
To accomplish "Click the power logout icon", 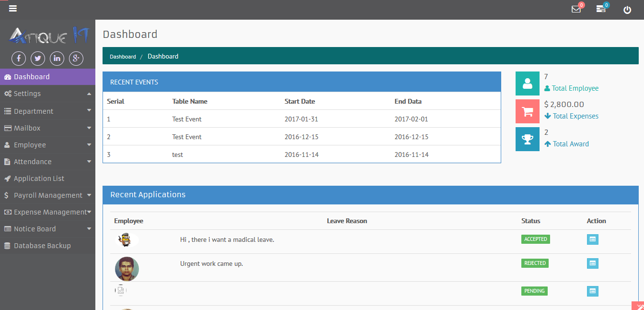I will click(627, 10).
